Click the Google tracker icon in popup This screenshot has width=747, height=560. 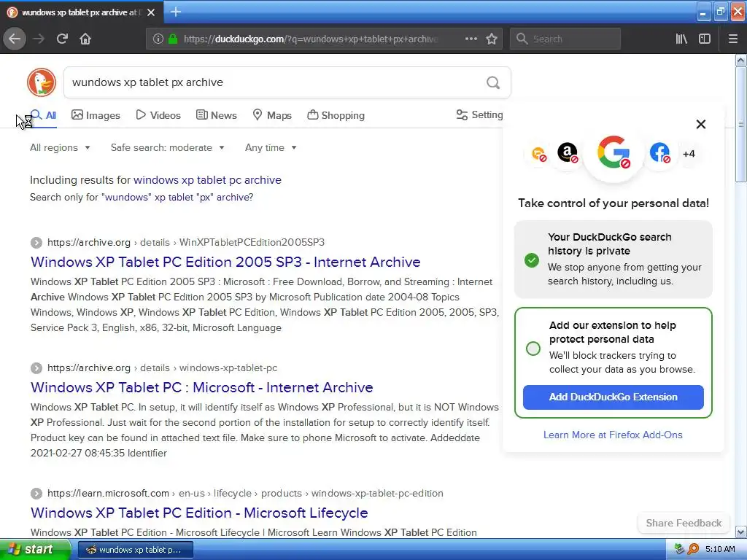[613, 152]
